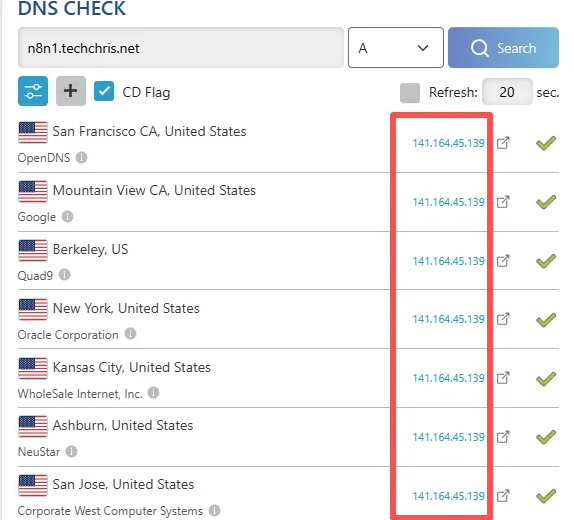Open the filter settings sliders icon
This screenshot has width=574, height=520.
point(33,91)
